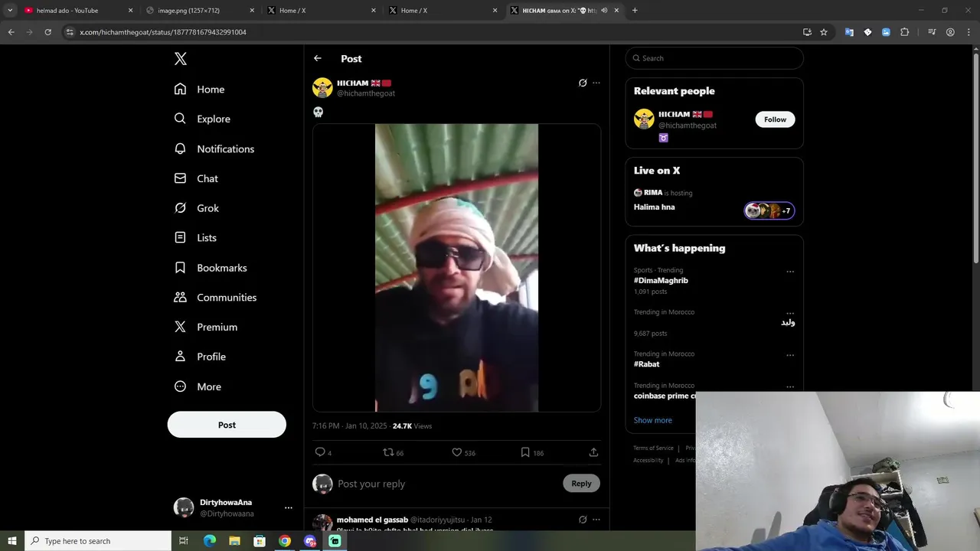Open the Chrome extensions puzzle icon
The width and height of the screenshot is (980, 551).
click(x=905, y=32)
